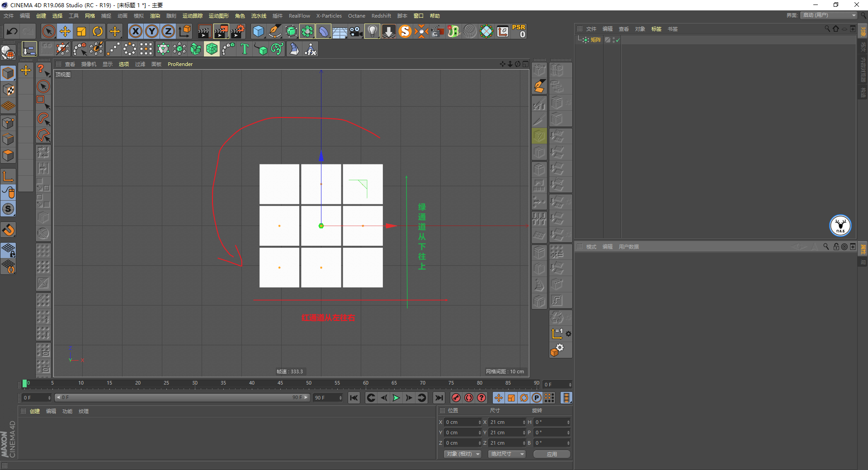
Task: Play the animation forward
Action: coord(396,398)
